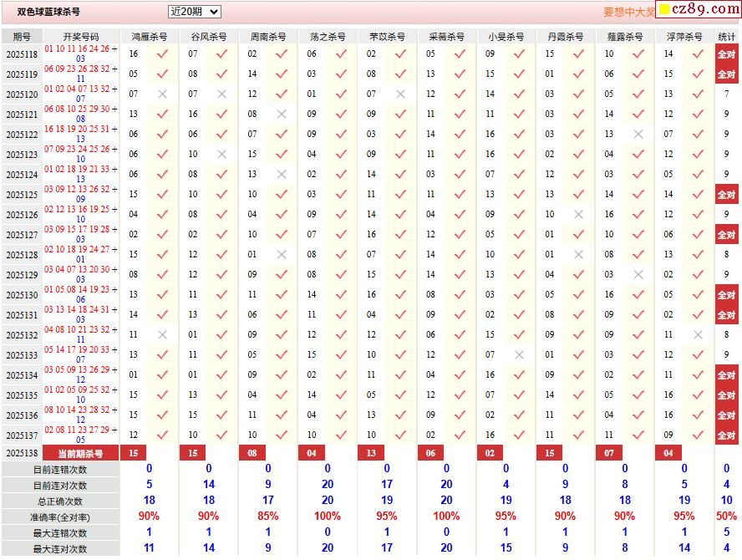Click the checkmark for 采薇杀号 in row 2025118
The height and width of the screenshot is (560, 742).
(x=460, y=54)
